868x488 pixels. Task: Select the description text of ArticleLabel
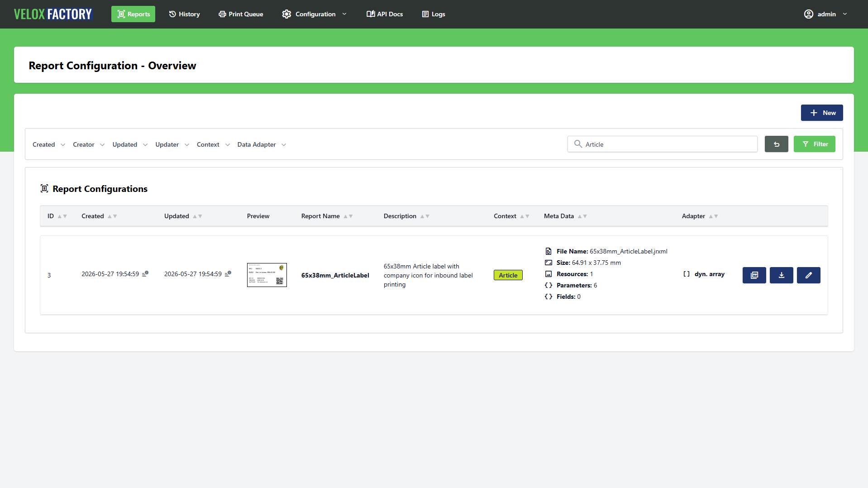click(428, 275)
